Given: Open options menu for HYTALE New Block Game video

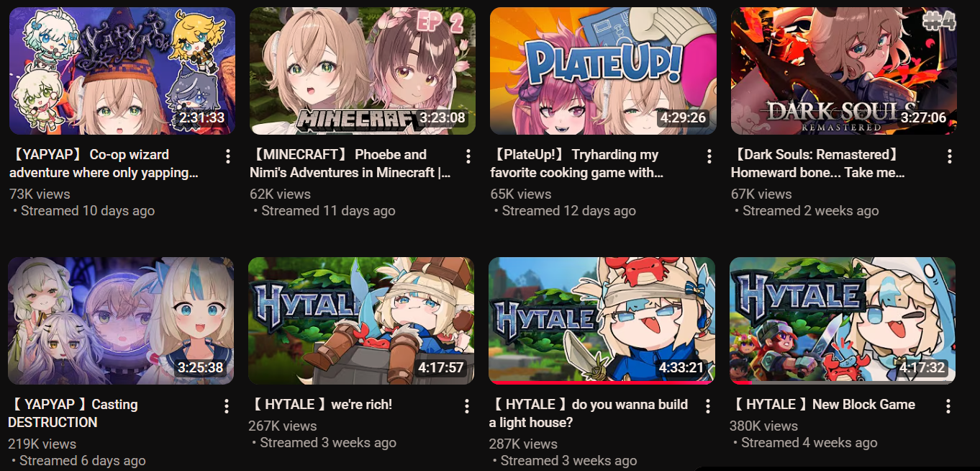Looking at the screenshot, I should [948, 406].
